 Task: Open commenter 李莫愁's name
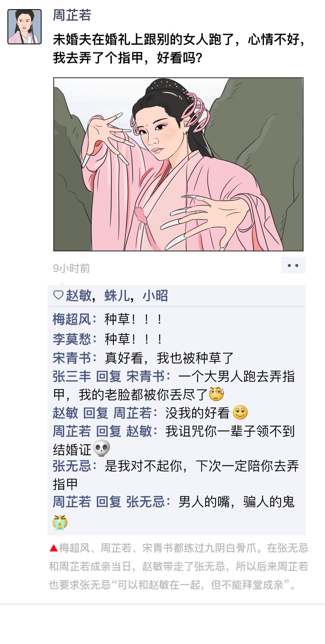[72, 339]
